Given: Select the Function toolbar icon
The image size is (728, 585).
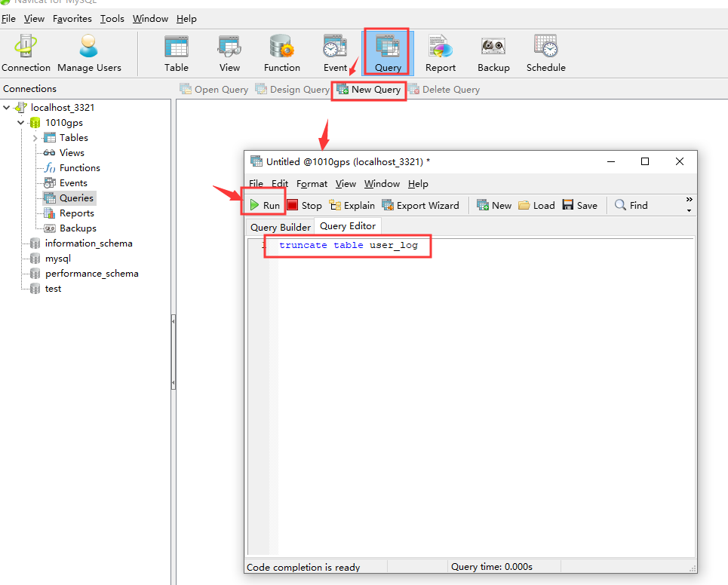Looking at the screenshot, I should pos(282,54).
